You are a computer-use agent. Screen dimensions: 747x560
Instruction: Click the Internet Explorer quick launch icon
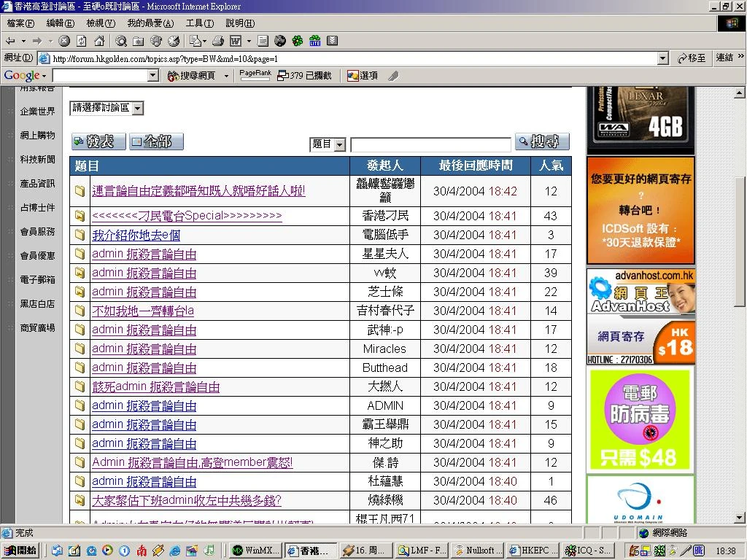[x=175, y=551]
